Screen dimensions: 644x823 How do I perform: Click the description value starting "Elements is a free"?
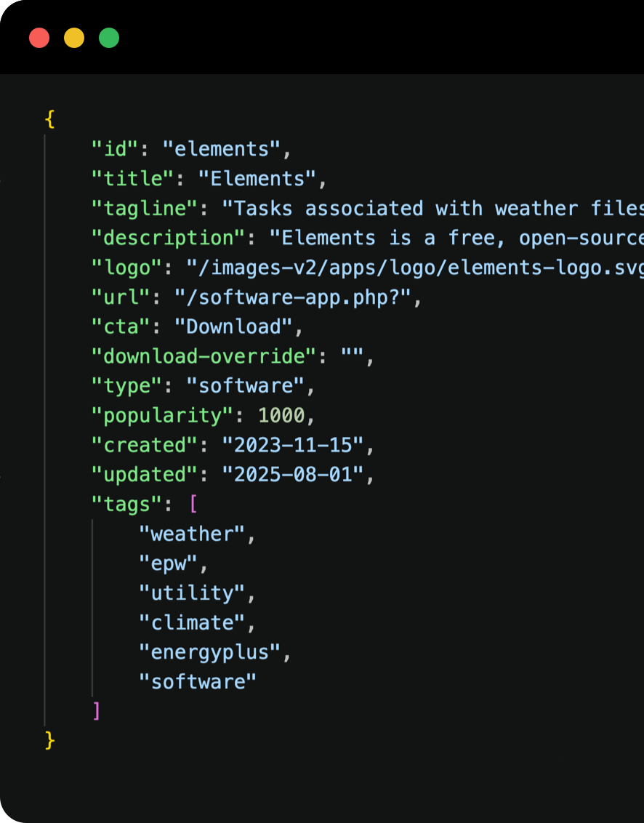click(x=456, y=238)
